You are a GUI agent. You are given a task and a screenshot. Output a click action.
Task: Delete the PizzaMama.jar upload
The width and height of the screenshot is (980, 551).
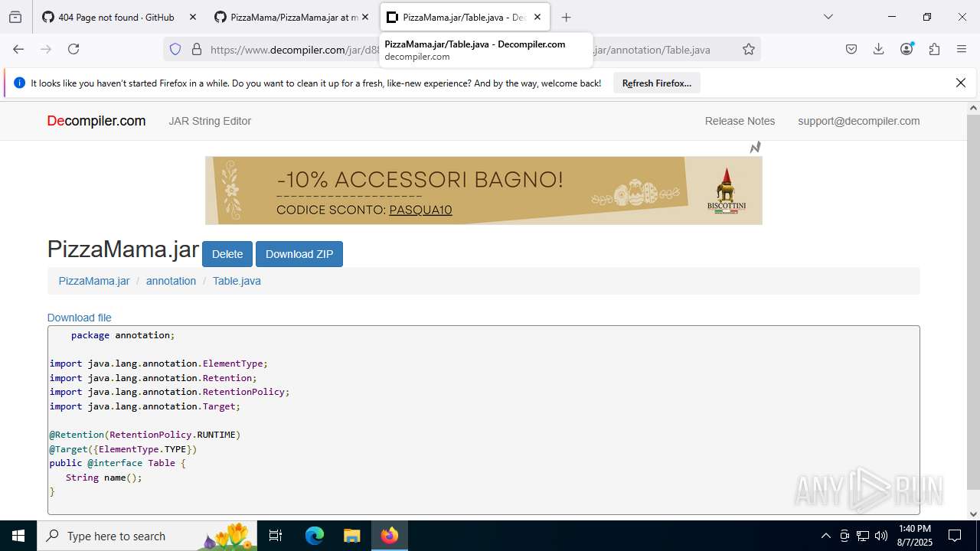tap(227, 254)
